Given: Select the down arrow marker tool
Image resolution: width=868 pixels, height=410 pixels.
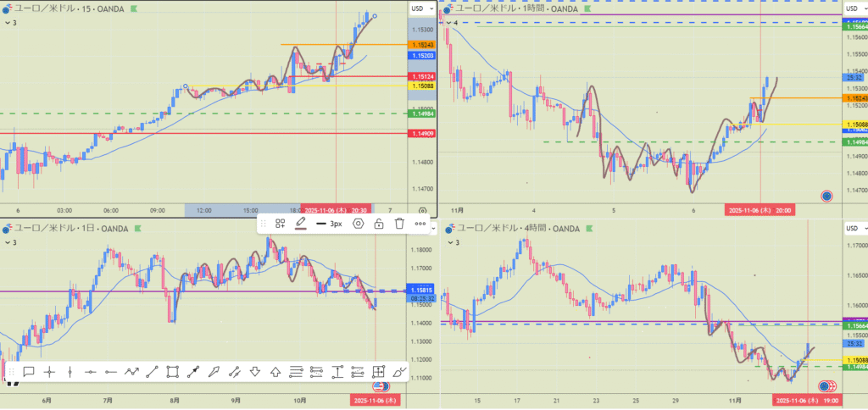Looking at the screenshot, I should point(254,371).
